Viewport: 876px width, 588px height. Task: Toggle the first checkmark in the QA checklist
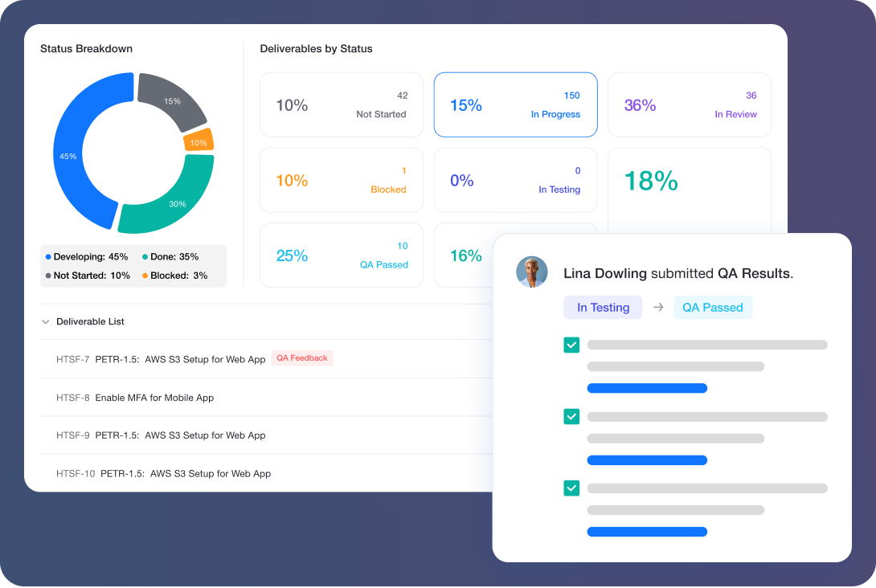point(571,344)
